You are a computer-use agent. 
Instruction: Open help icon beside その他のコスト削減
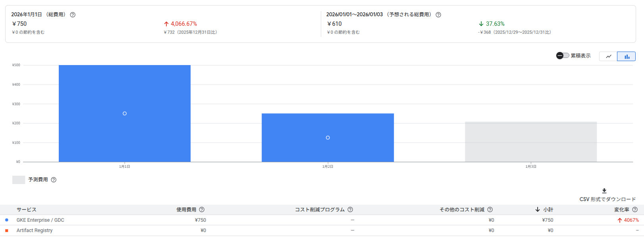pos(490,209)
